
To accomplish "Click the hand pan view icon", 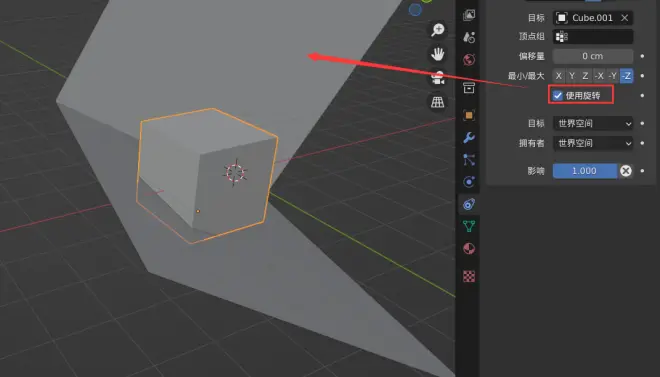I will click(x=438, y=54).
